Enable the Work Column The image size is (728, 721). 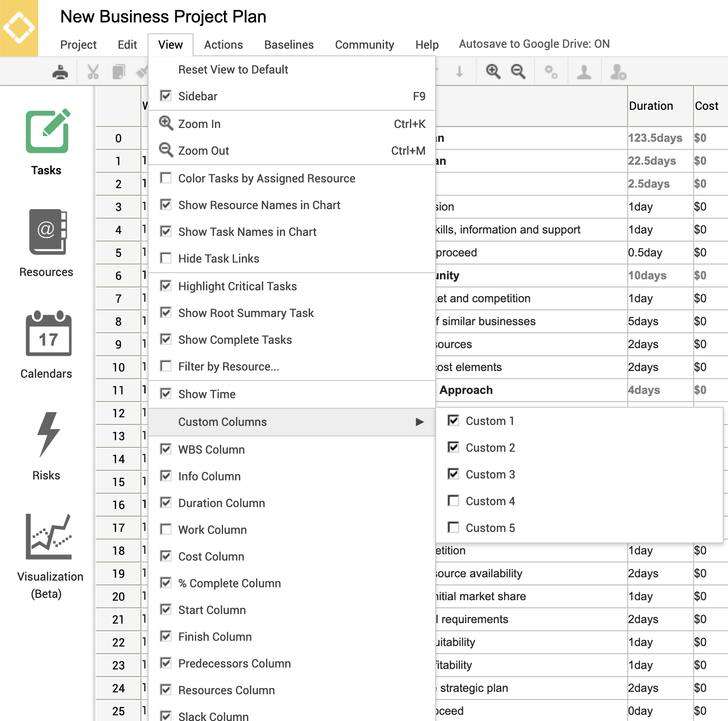point(166,530)
